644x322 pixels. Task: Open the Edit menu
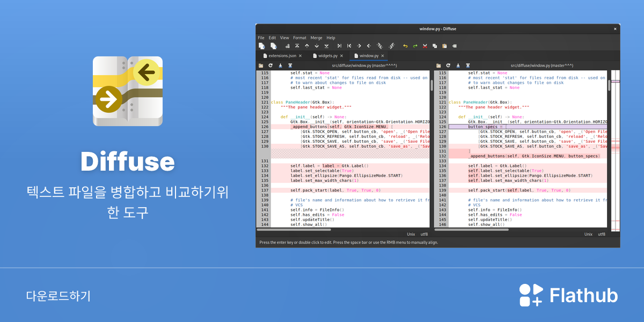coord(272,38)
